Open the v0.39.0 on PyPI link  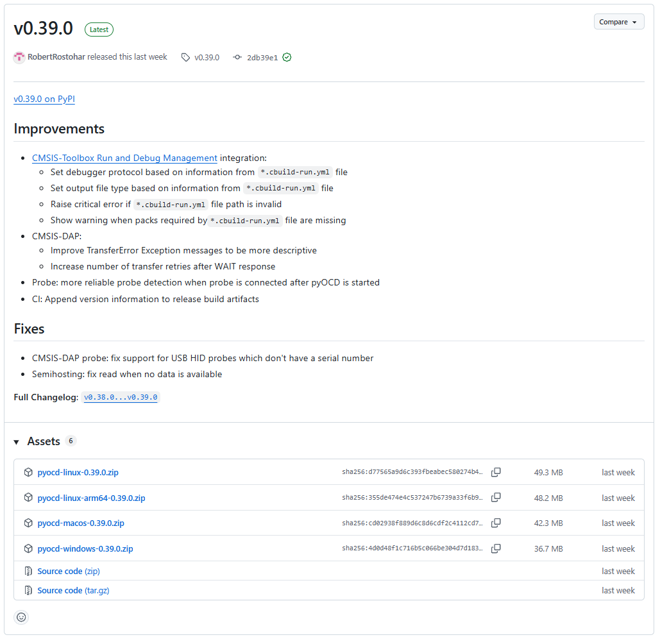44,99
